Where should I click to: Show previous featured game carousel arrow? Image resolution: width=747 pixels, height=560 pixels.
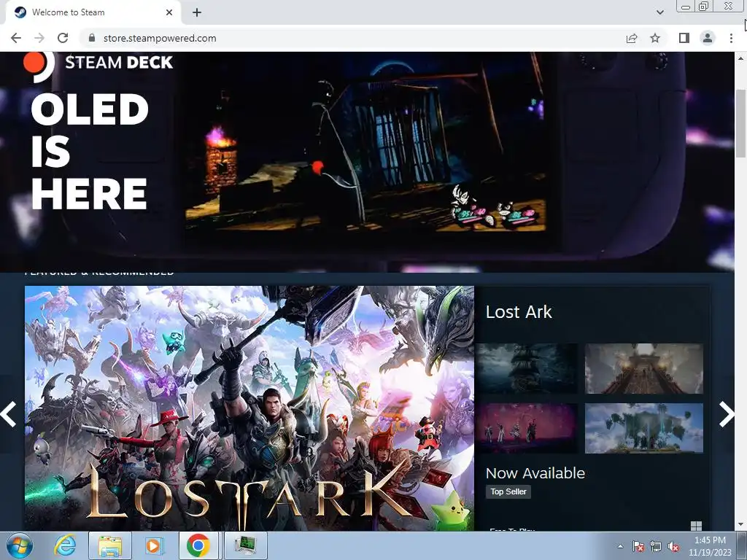(x=9, y=414)
